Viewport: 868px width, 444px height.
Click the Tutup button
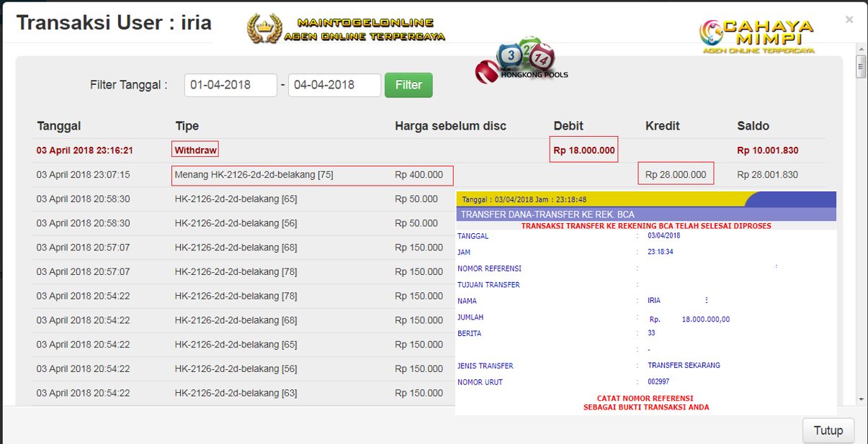tap(828, 430)
